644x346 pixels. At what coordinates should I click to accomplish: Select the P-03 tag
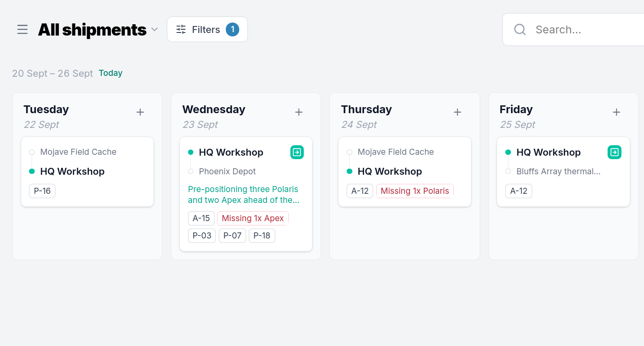202,235
